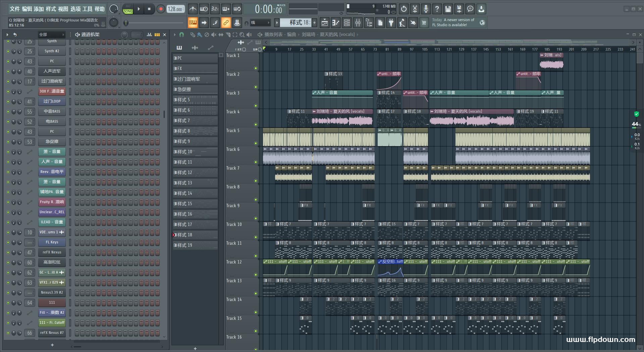Select the playlist paint brush tool
The width and height of the screenshot is (644, 352).
click(x=200, y=35)
